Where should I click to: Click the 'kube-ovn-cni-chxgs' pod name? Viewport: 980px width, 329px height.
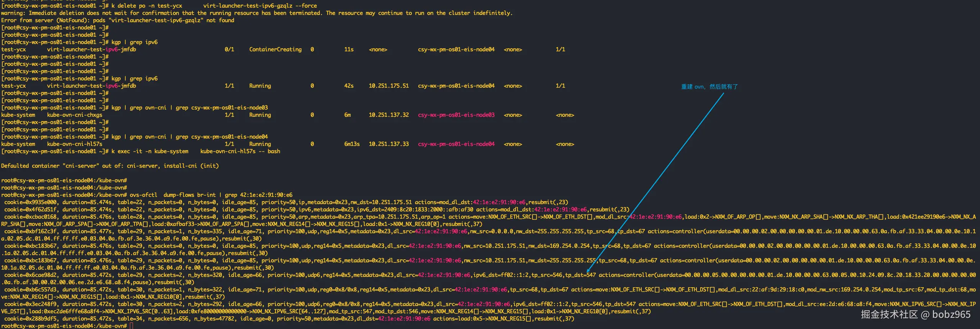point(75,115)
